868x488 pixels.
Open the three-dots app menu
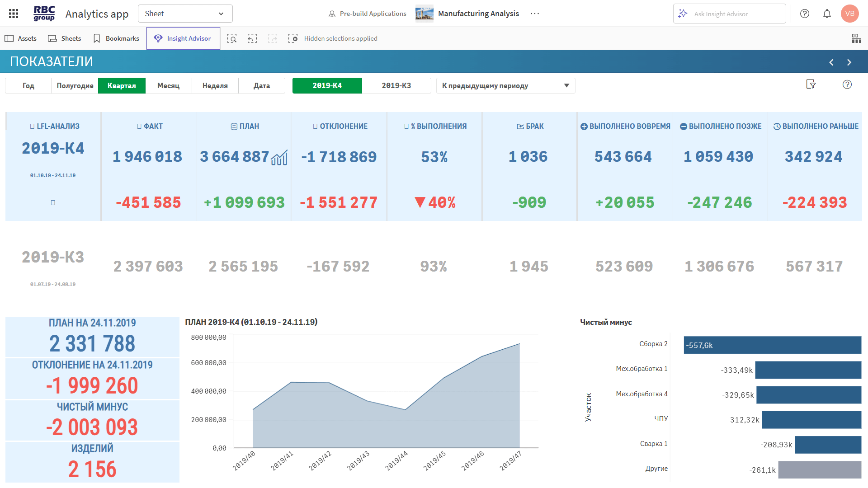pos(535,14)
